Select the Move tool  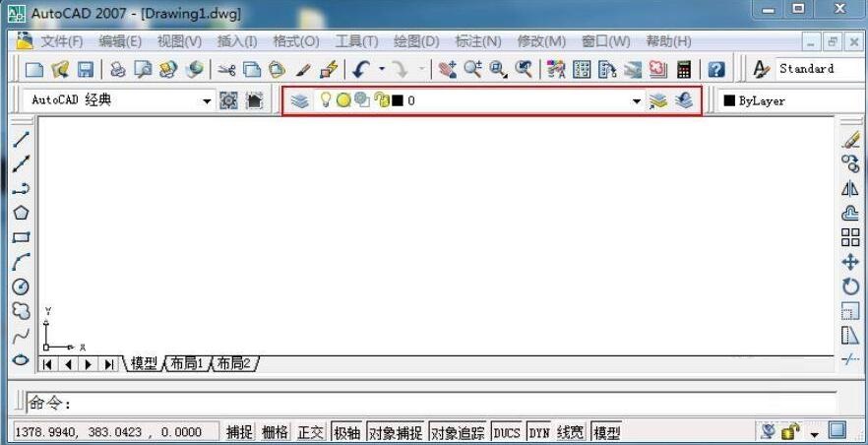pyautogui.click(x=850, y=262)
